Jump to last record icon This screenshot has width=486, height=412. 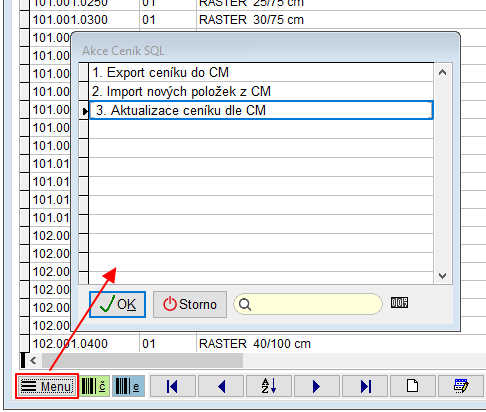point(365,386)
